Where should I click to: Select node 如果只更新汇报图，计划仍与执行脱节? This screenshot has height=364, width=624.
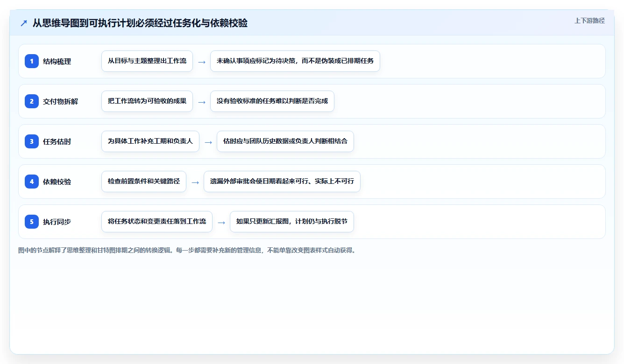(x=292, y=222)
